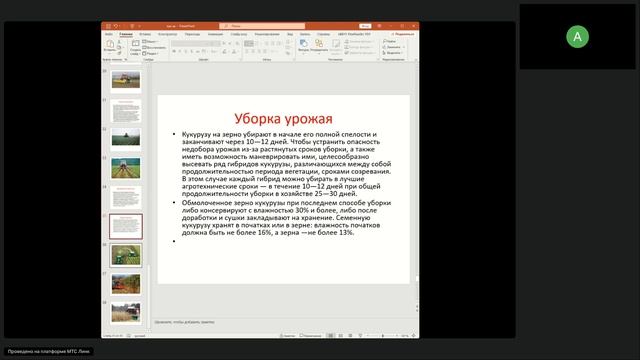640x360 pixels.
Task: Click the slide title "Уборка урожая"
Action: [x=283, y=119]
